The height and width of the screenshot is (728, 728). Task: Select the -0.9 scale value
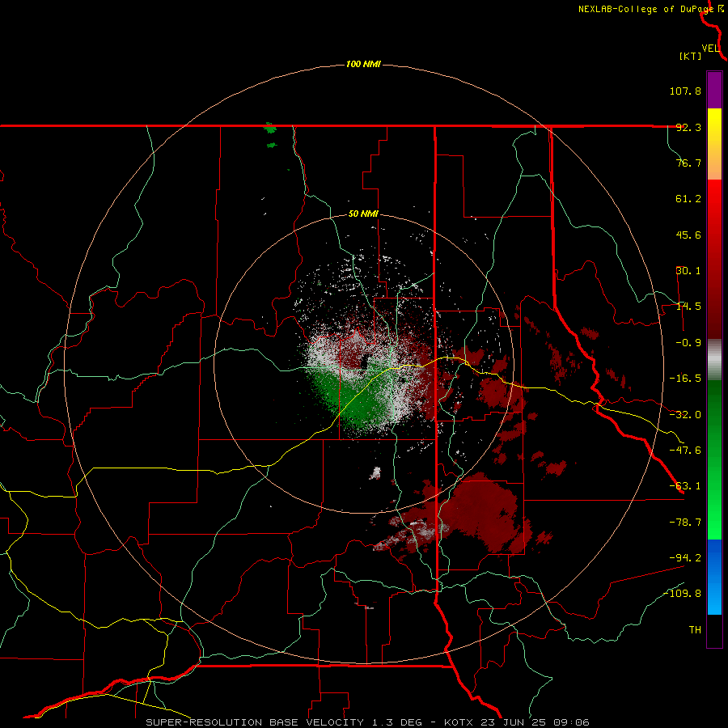688,343
